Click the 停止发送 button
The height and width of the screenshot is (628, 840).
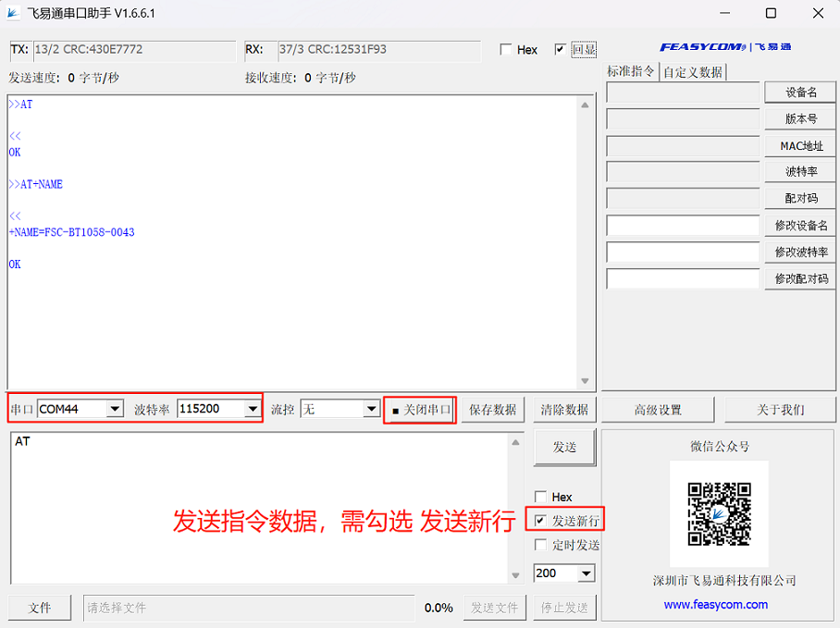tap(564, 608)
